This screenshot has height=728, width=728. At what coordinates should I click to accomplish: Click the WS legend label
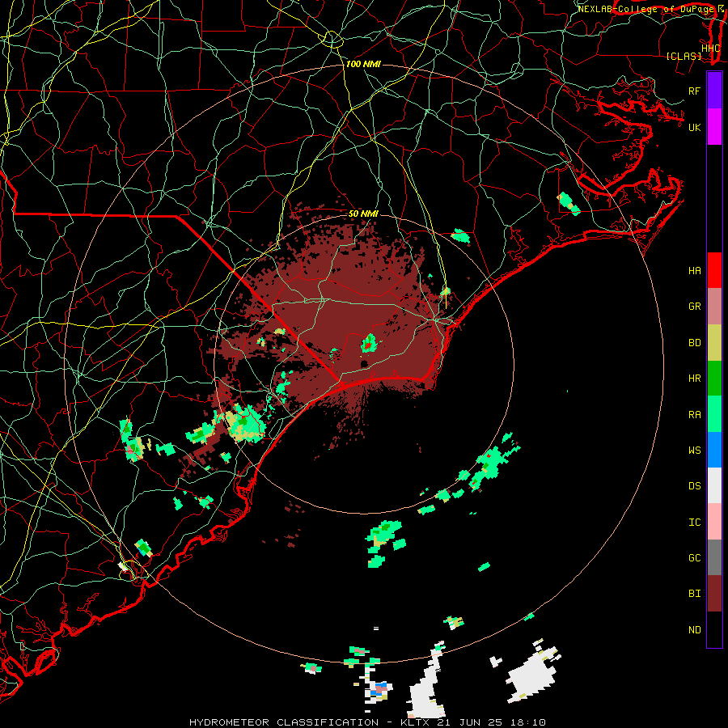(694, 451)
